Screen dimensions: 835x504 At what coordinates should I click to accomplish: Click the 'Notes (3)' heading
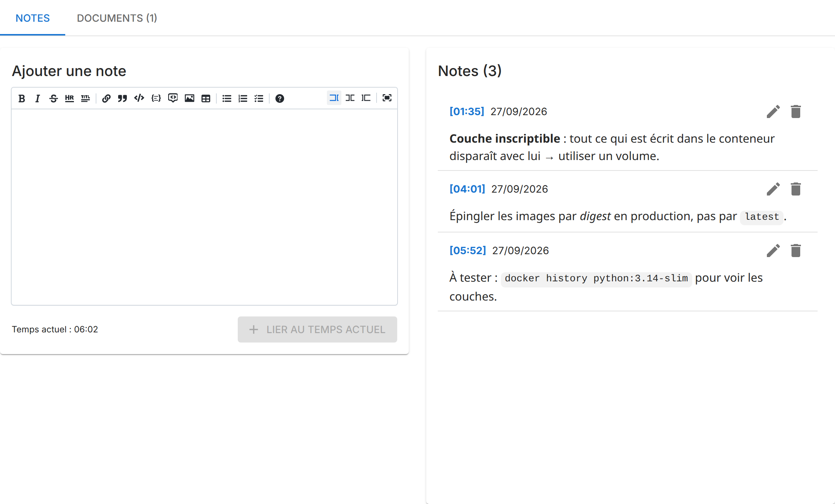pyautogui.click(x=470, y=71)
